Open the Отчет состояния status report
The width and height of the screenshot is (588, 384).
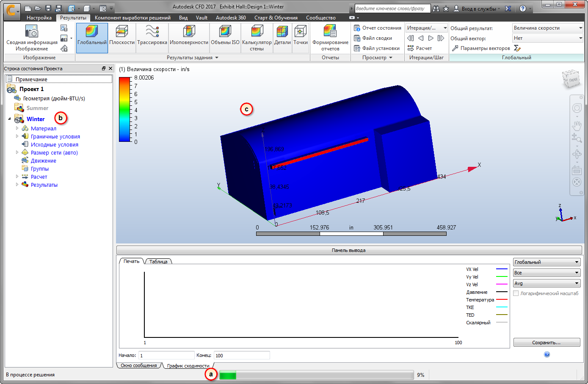click(x=378, y=28)
